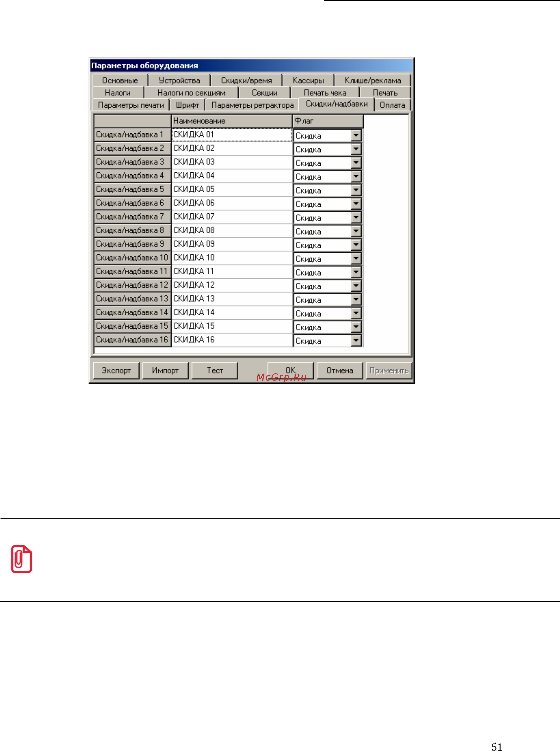Screen dimensions: 560x754
Task: Open flag dropdown for Скидка/надбавка 4
Action: [356, 177]
